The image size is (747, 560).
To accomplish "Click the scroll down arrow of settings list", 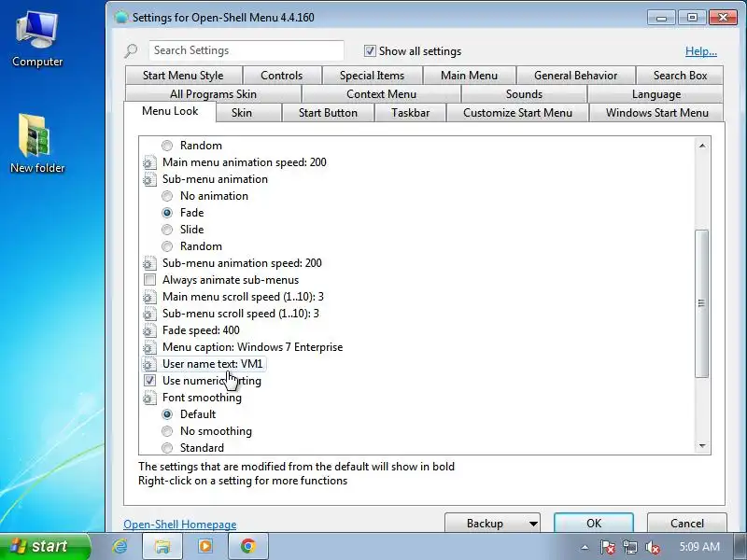I will [x=702, y=446].
